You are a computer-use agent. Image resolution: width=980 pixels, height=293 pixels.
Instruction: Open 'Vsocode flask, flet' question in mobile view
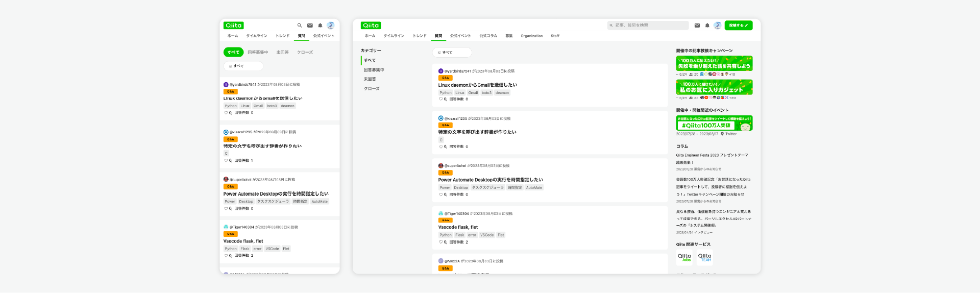[x=243, y=241]
